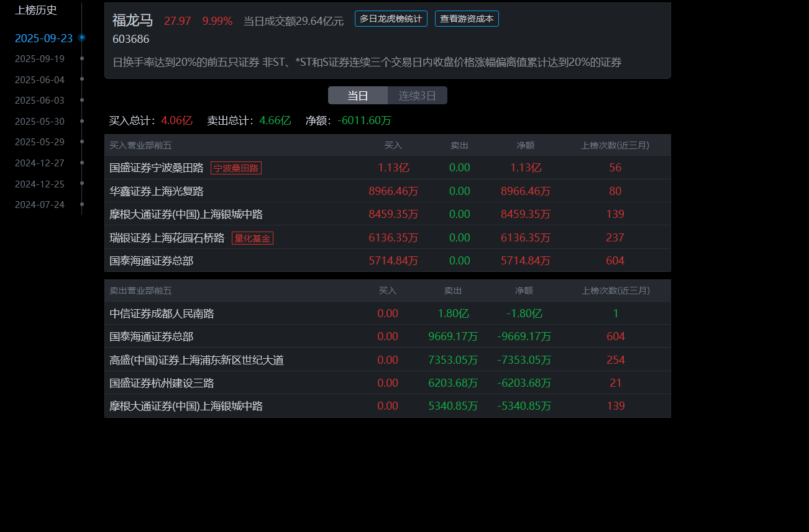
Task: Select history date 2025-09-19
Action: pos(40,59)
